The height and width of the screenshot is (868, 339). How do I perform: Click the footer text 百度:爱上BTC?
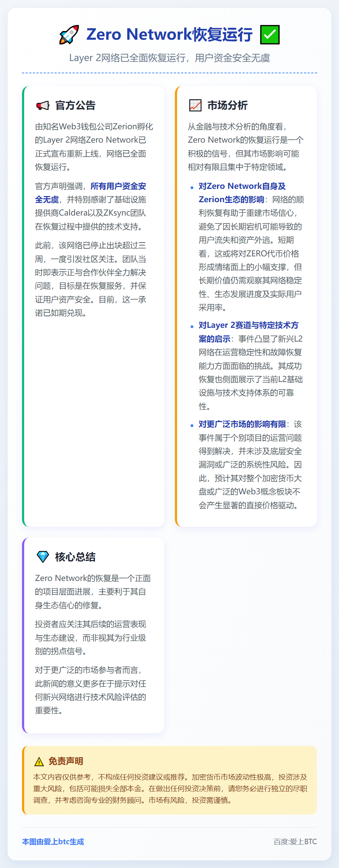click(x=295, y=842)
